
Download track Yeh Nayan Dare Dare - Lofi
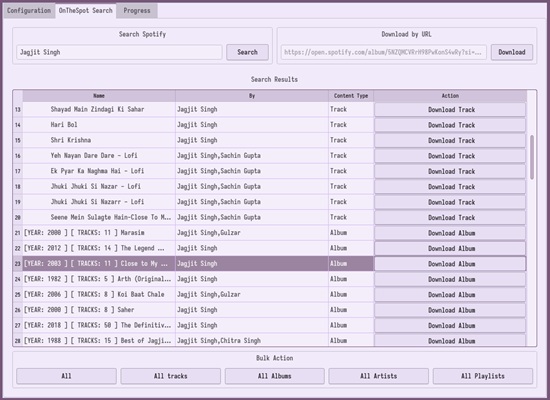(450, 156)
